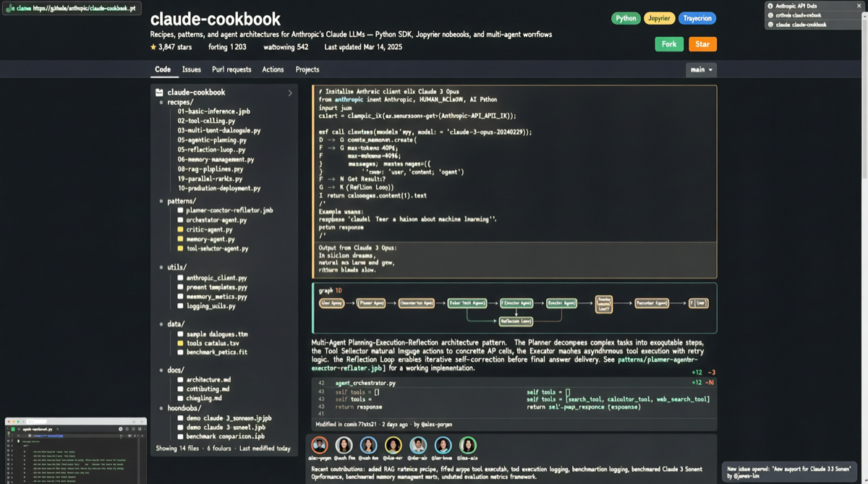
Task: Click the 3,847 stars count
Action: pyautogui.click(x=175, y=47)
